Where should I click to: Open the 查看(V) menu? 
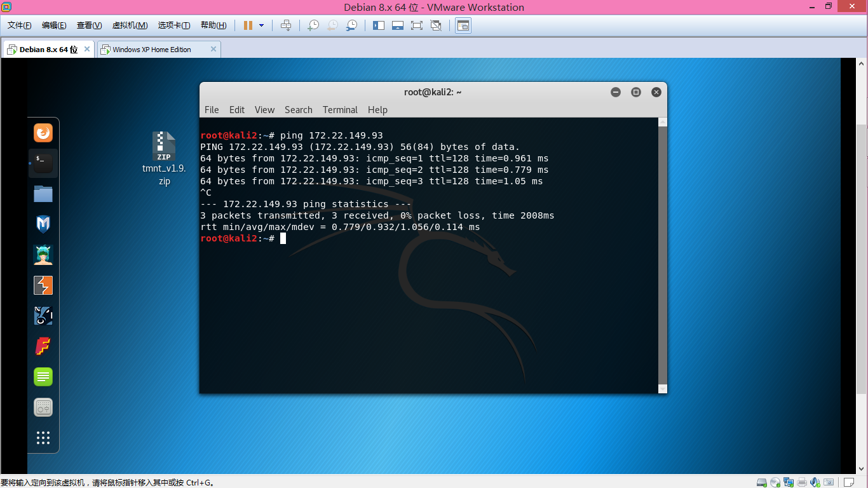[x=89, y=25]
